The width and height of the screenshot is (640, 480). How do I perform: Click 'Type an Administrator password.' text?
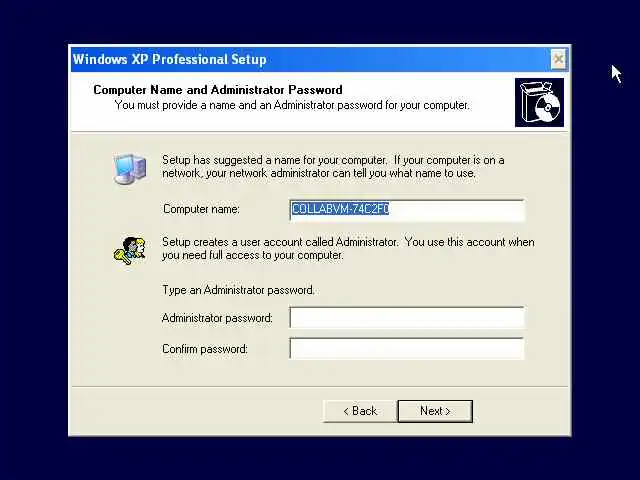[x=238, y=290]
